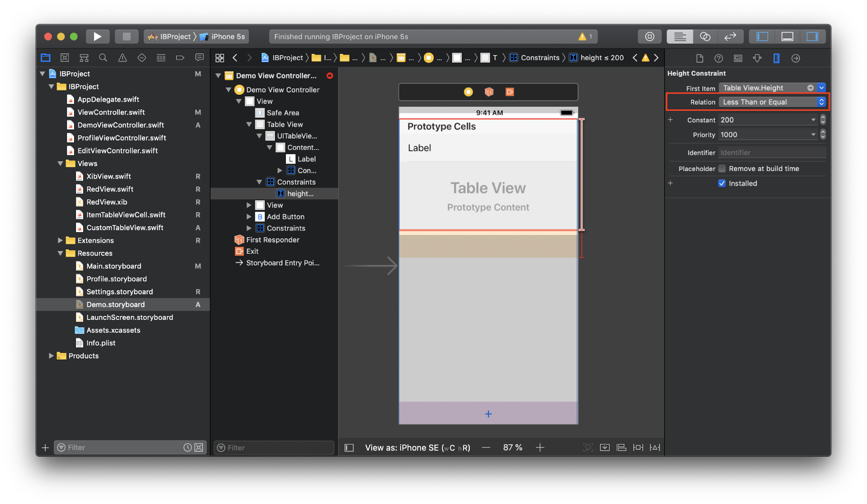The height and width of the screenshot is (504, 867).
Task: Open the Connections inspector arrow icon
Action: (795, 58)
